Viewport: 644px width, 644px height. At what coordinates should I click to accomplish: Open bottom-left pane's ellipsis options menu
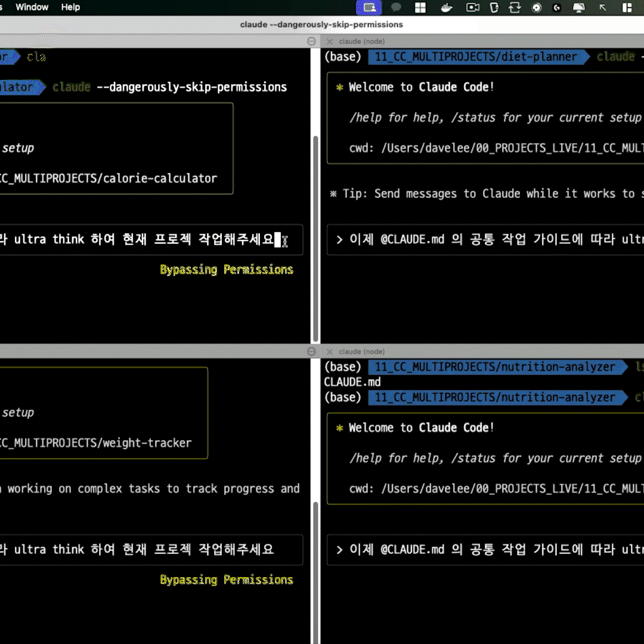pos(311,352)
